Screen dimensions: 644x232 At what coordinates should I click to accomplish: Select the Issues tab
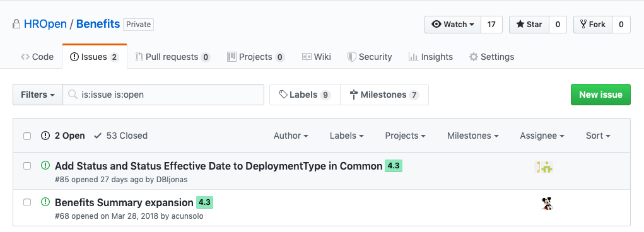[95, 57]
